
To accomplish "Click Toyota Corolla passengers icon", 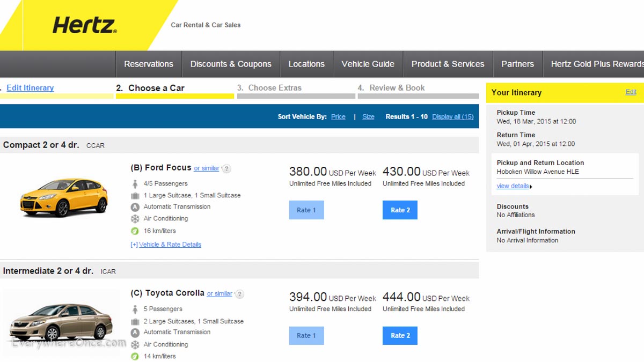I will 135,309.
